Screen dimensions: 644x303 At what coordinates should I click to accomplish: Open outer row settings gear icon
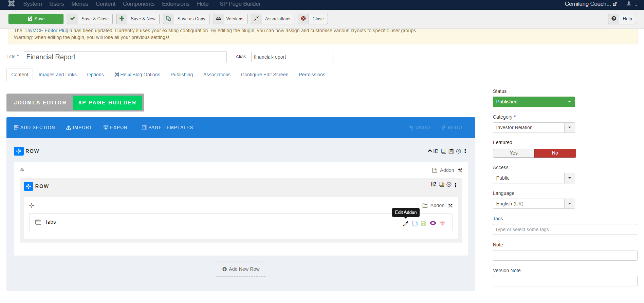(459, 151)
